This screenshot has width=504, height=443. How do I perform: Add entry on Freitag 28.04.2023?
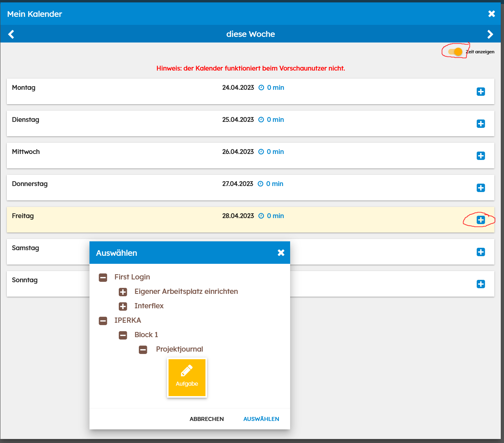coord(480,220)
